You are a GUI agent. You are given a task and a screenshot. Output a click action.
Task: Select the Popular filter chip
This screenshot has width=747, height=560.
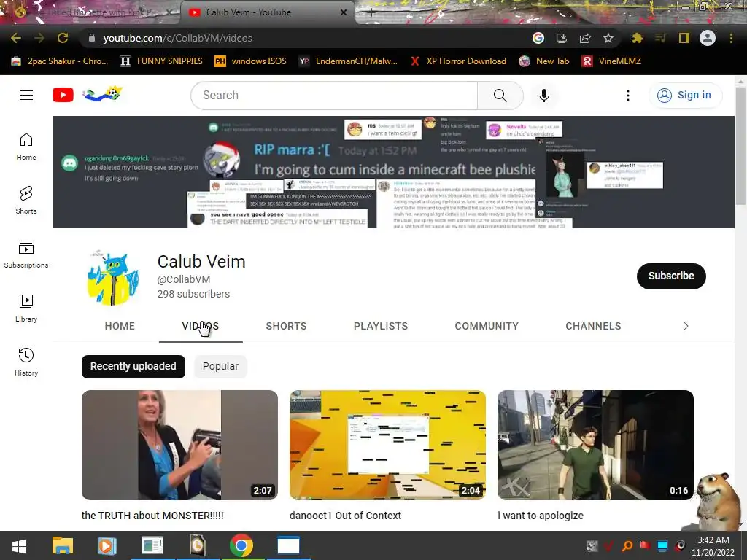(x=220, y=366)
